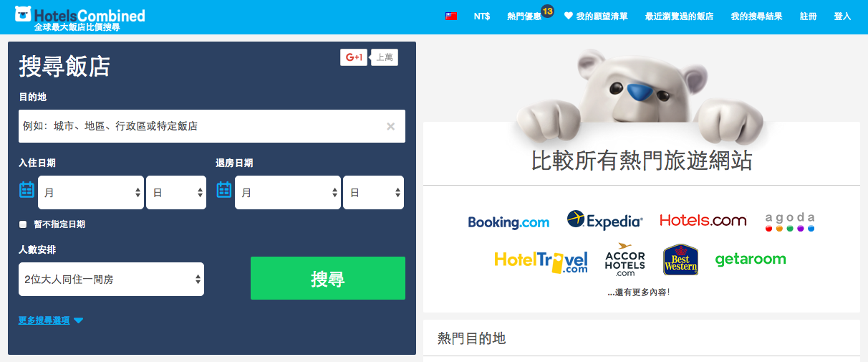Open 我的願望清單 wishlist
The height and width of the screenshot is (362, 868).
pos(596,16)
